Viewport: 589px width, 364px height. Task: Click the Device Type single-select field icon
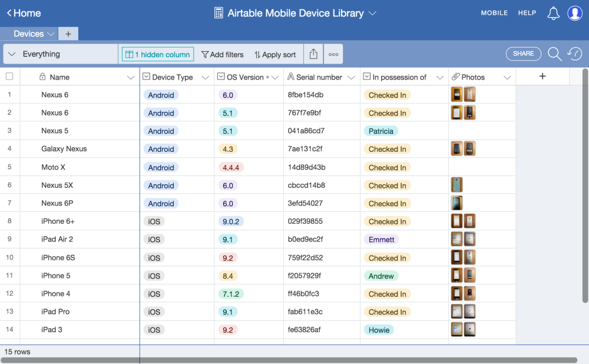pos(146,77)
